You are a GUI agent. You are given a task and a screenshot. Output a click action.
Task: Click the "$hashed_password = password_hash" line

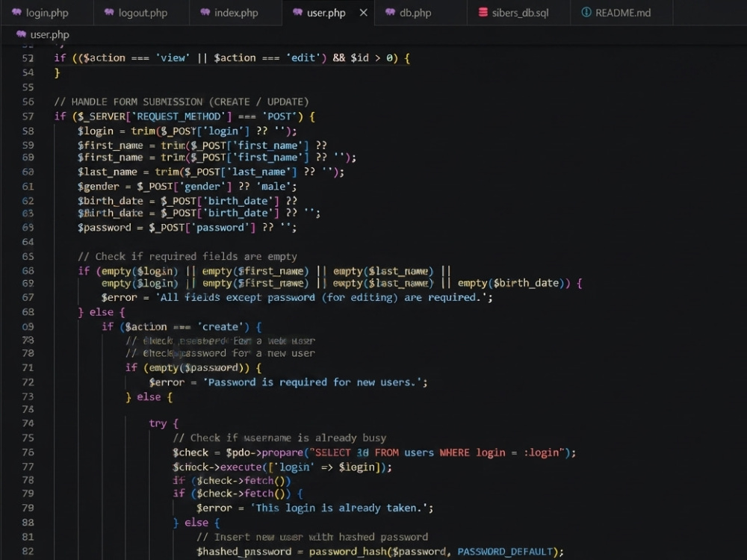coord(380,552)
